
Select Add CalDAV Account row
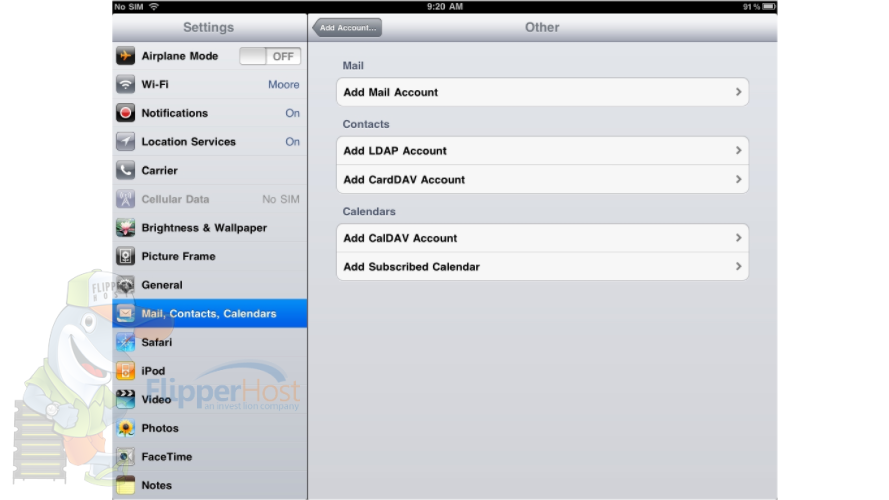[x=542, y=238]
